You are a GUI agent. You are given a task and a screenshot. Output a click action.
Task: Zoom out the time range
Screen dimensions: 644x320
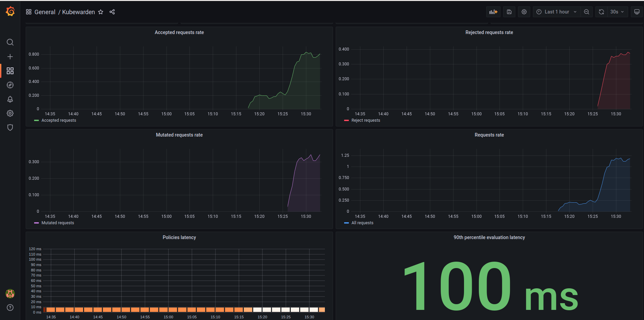pyautogui.click(x=586, y=11)
